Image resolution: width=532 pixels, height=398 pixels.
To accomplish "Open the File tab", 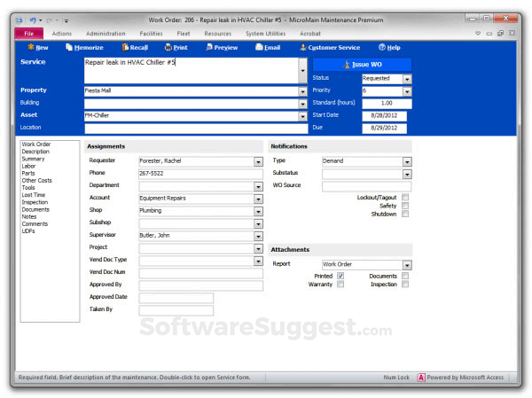I will click(x=29, y=34).
